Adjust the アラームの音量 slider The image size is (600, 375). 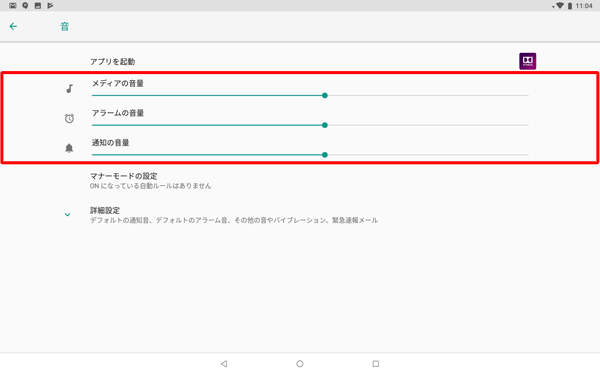coord(310,125)
